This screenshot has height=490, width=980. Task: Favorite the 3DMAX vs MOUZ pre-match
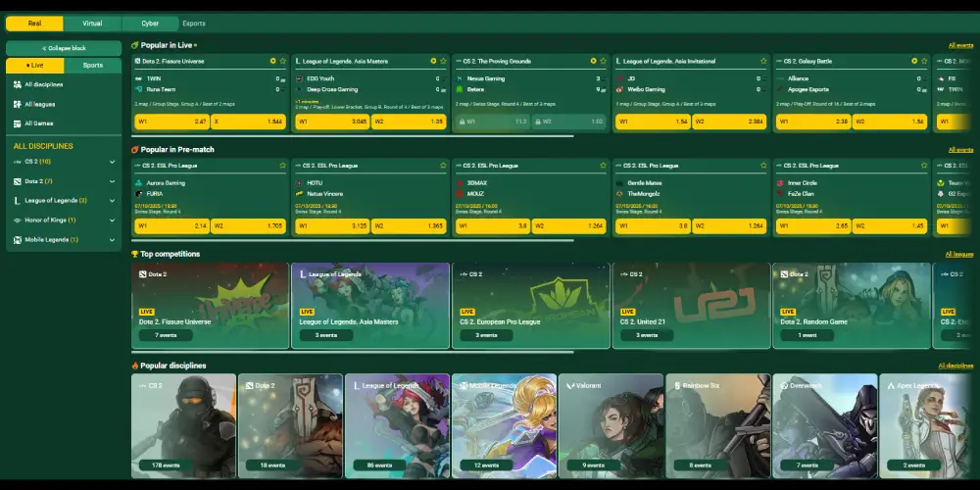point(603,166)
